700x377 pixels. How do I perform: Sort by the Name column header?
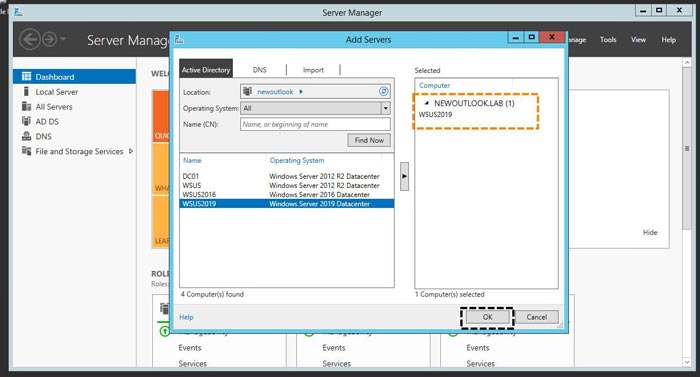[192, 160]
